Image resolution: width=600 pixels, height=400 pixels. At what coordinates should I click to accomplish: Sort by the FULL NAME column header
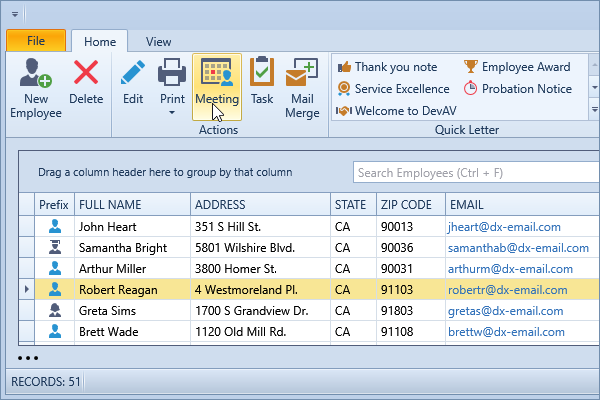coord(132,204)
